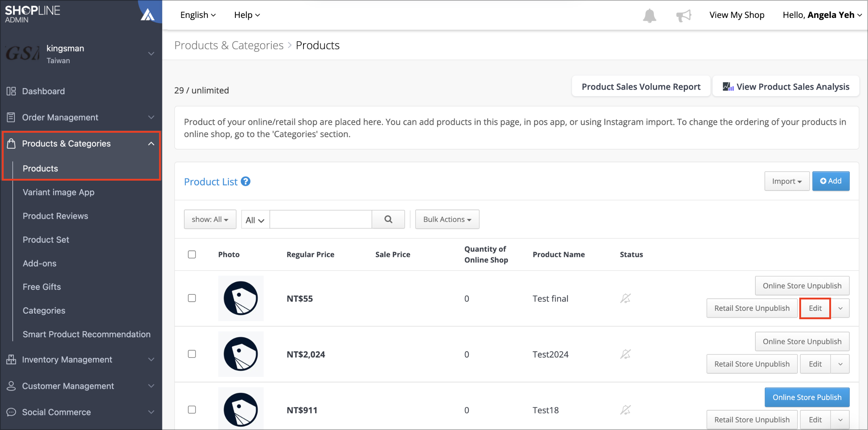
Task: Open View Product Sales Analysis
Action: coord(786,87)
